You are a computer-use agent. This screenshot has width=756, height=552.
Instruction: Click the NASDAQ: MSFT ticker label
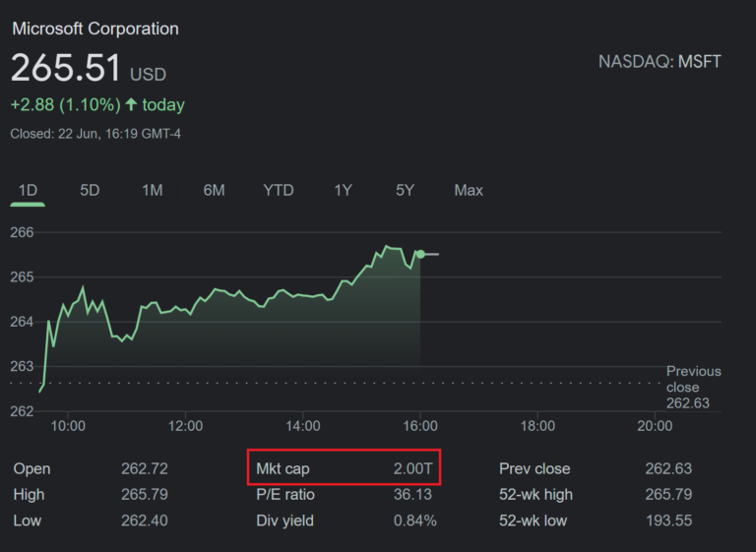click(x=660, y=62)
